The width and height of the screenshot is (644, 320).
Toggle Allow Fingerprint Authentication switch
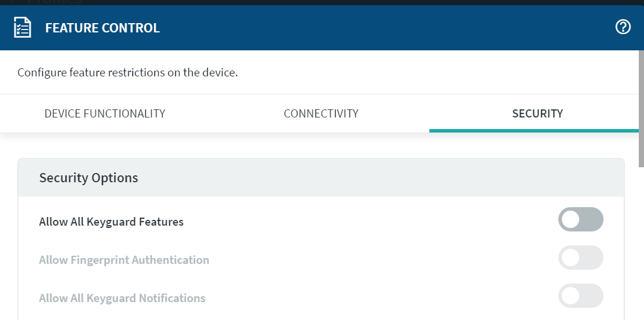(x=580, y=258)
